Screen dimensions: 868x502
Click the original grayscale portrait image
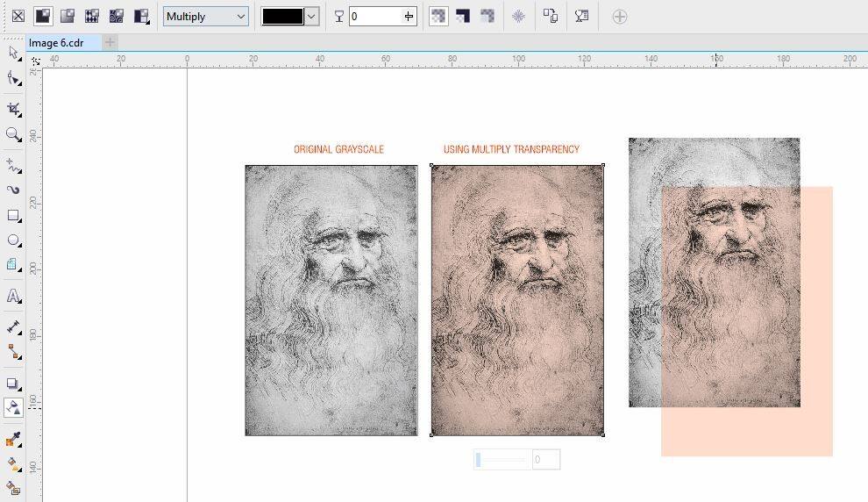tap(331, 300)
